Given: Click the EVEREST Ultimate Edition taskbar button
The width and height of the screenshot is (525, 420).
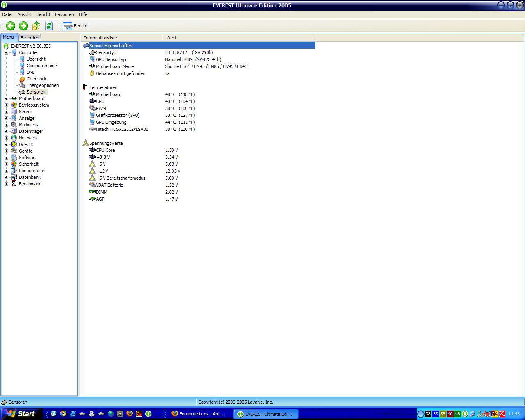Looking at the screenshot, I should (x=265, y=414).
